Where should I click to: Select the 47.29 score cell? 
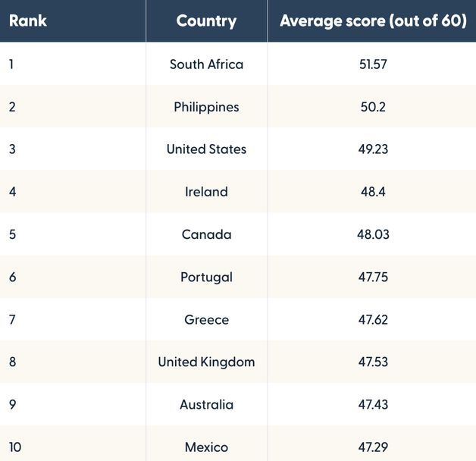373,447
